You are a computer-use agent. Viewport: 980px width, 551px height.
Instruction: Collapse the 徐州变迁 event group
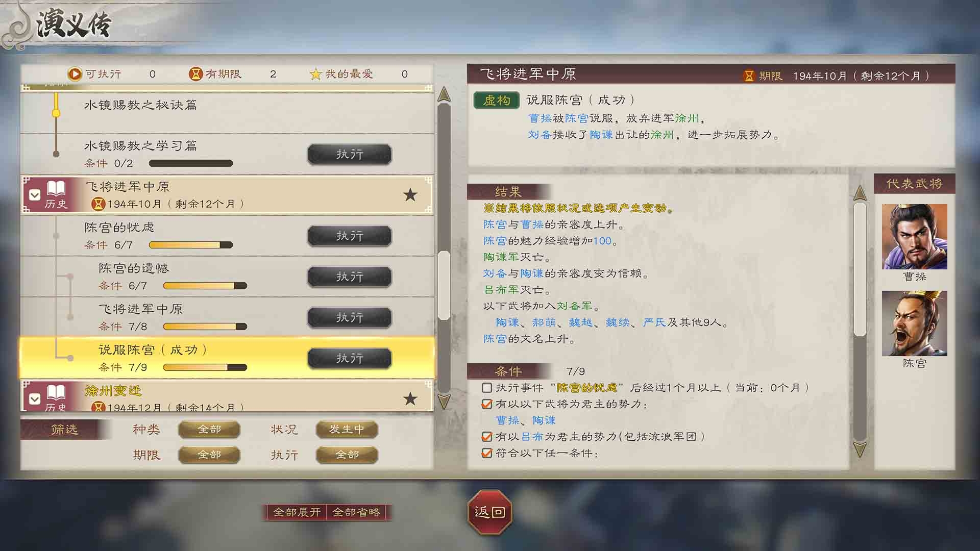[35, 398]
